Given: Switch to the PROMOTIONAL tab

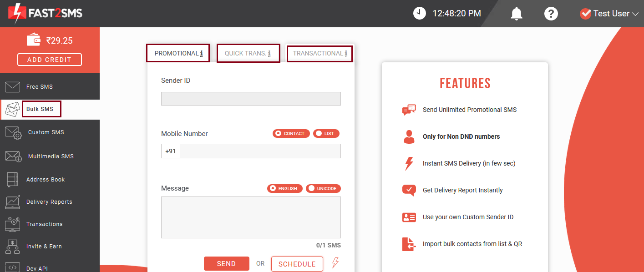Looking at the screenshot, I should click(x=178, y=53).
